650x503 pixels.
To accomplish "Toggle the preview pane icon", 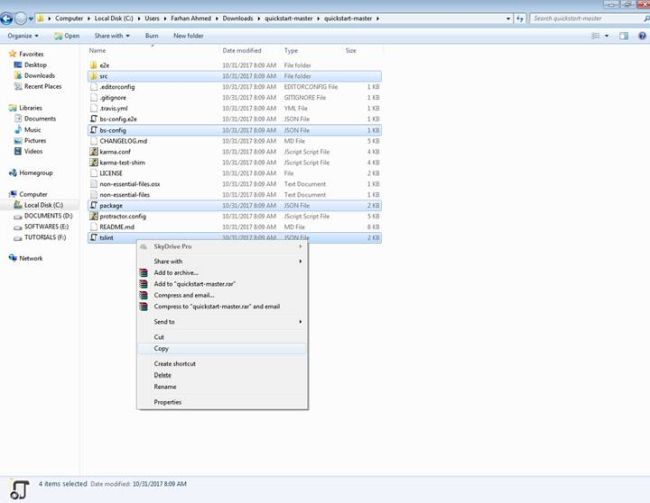I will click(624, 36).
